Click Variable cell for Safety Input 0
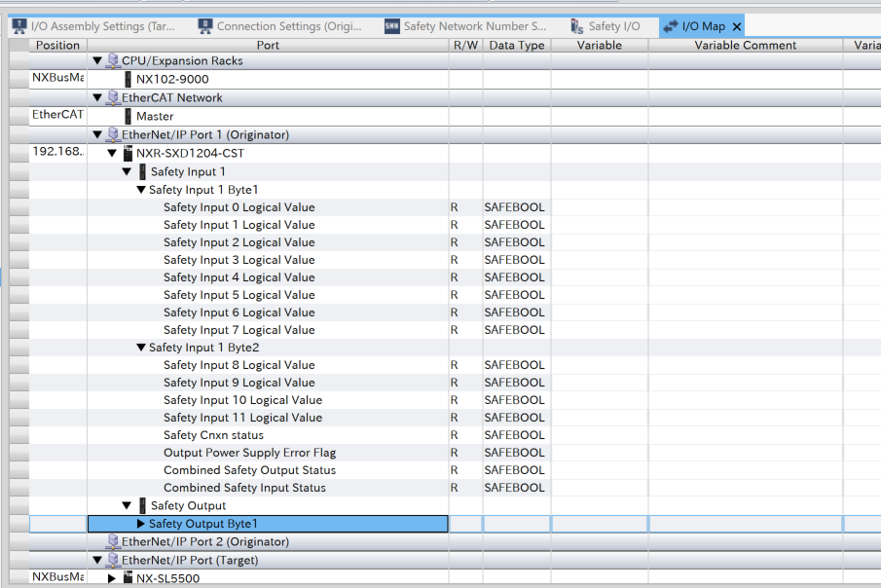 [600, 206]
